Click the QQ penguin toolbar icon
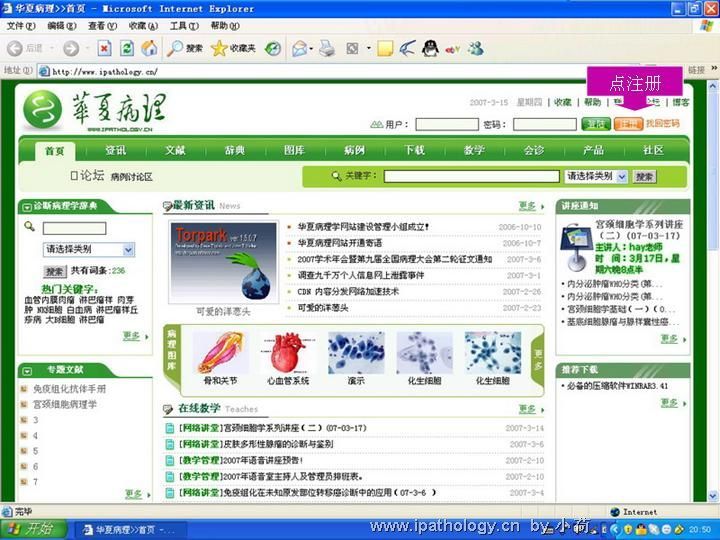Image resolution: width=720 pixels, height=540 pixels. (430, 48)
